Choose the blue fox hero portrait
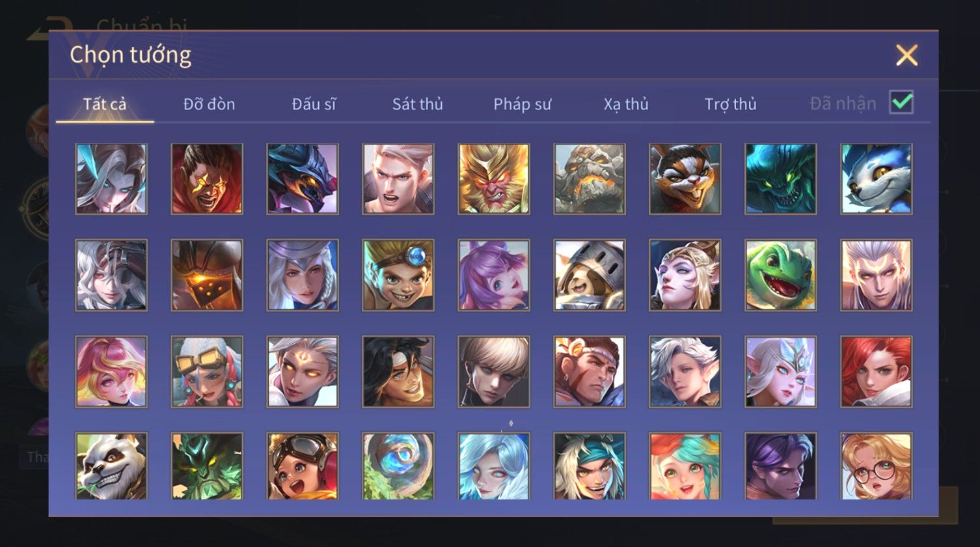The width and height of the screenshot is (980, 547). pos(877,179)
